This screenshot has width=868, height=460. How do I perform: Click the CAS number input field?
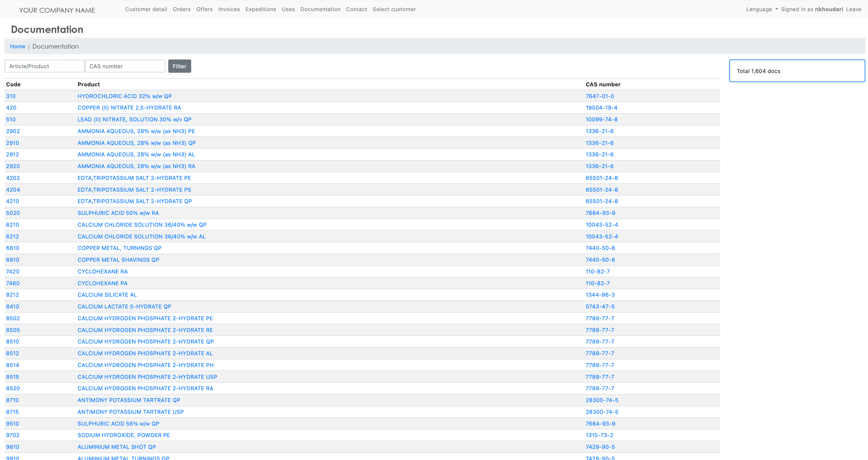click(x=125, y=66)
